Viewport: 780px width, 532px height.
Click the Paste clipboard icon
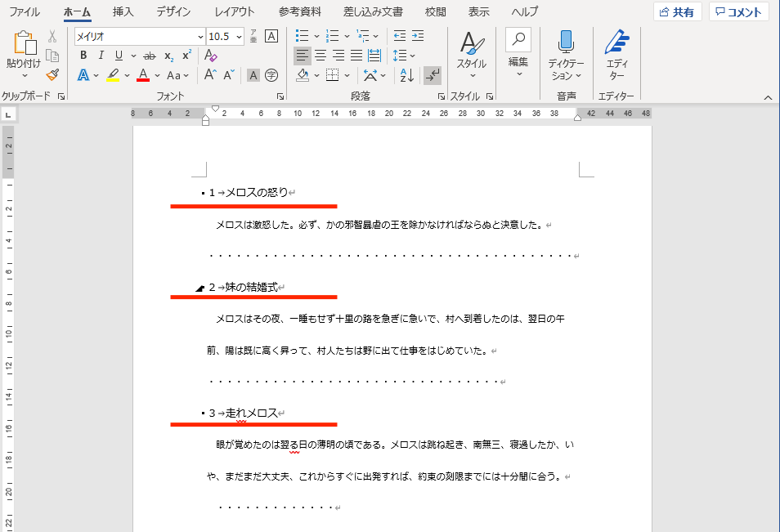click(24, 42)
